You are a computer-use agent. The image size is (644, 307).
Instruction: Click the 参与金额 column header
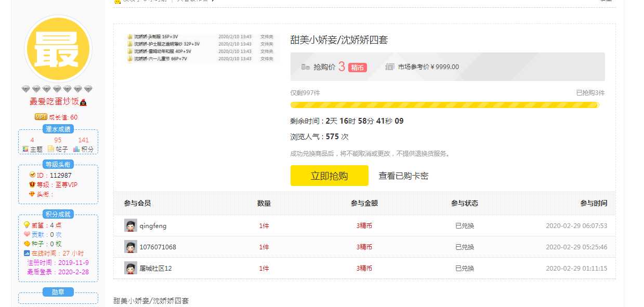[364, 203]
